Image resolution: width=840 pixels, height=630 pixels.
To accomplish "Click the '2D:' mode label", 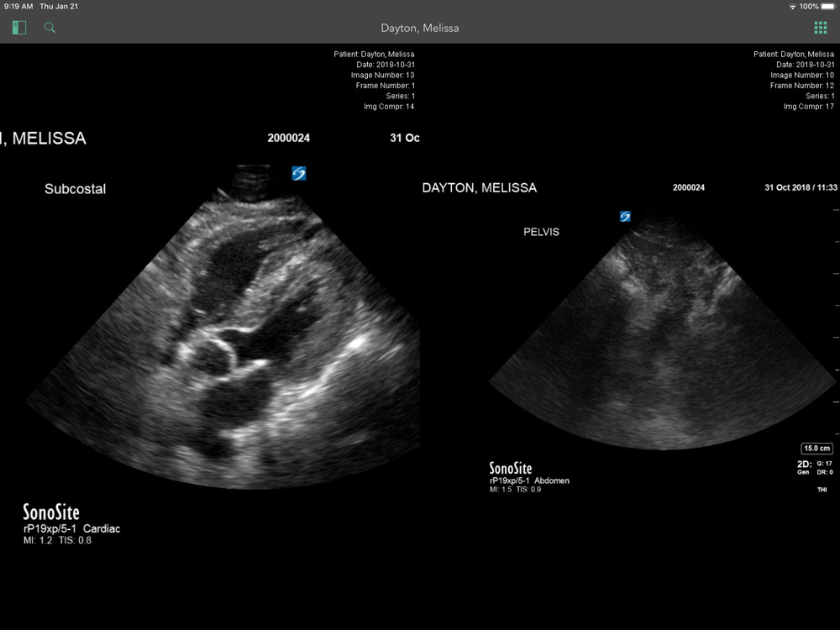I will pyautogui.click(x=804, y=465).
